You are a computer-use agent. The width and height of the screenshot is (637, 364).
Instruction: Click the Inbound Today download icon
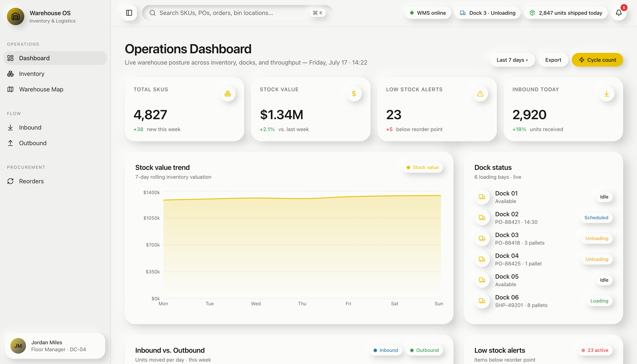pos(606,94)
